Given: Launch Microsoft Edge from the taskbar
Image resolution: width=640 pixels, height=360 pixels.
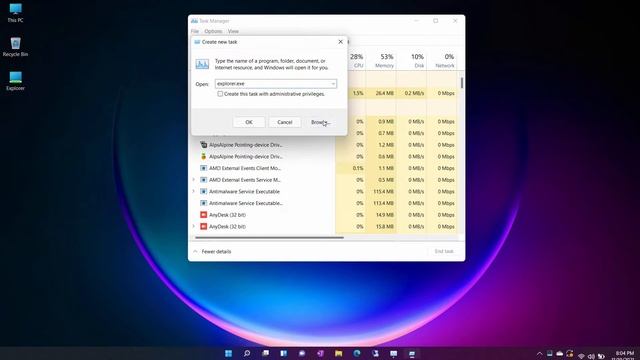Looking at the screenshot, I should point(357,353).
